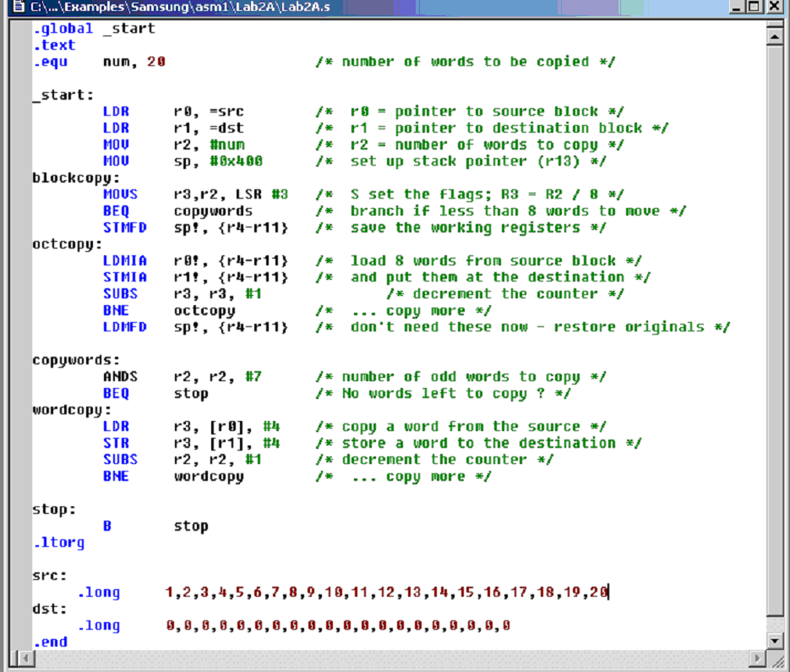Click the comment 'save the working registers'
790x672 pixels.
pos(466,228)
